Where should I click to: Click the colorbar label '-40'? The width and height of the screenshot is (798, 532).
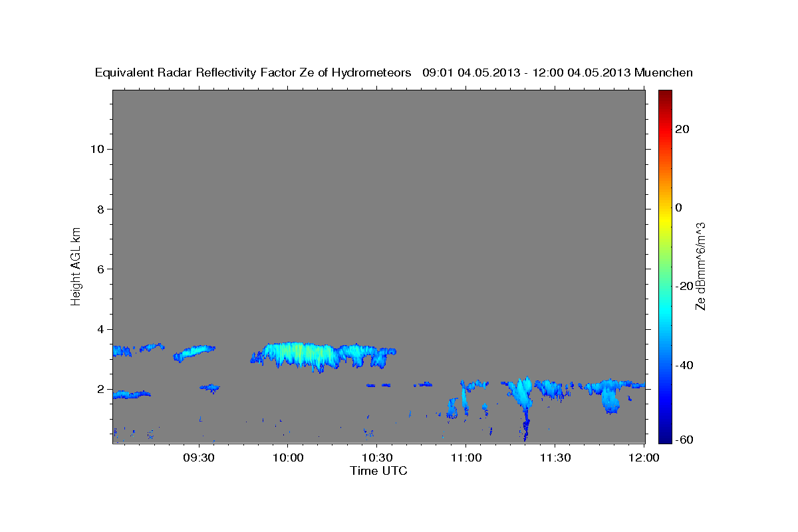click(x=684, y=364)
